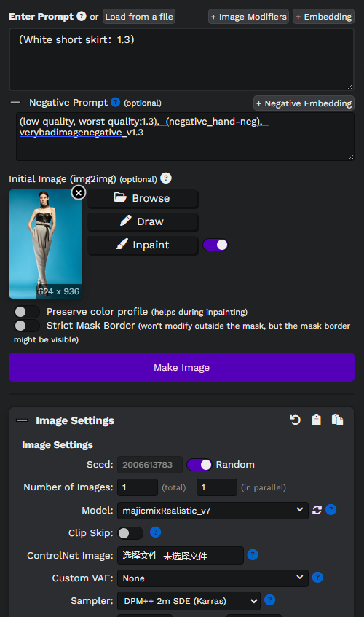Open the help icon next to Clip Skip
364x617 pixels.
(x=155, y=532)
